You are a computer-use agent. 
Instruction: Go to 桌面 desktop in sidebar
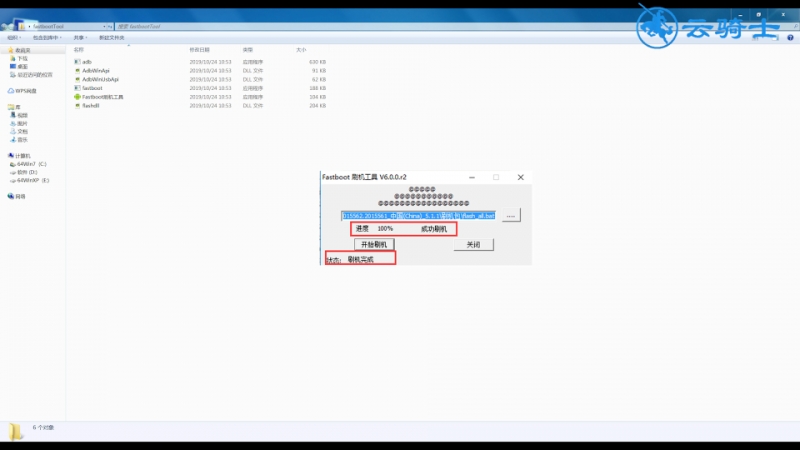click(x=19, y=66)
